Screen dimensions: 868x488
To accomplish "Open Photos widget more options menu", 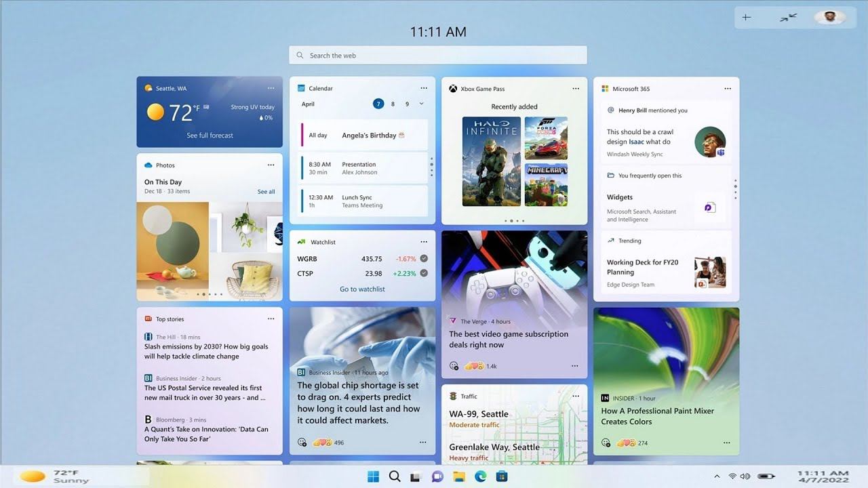I will pos(271,165).
